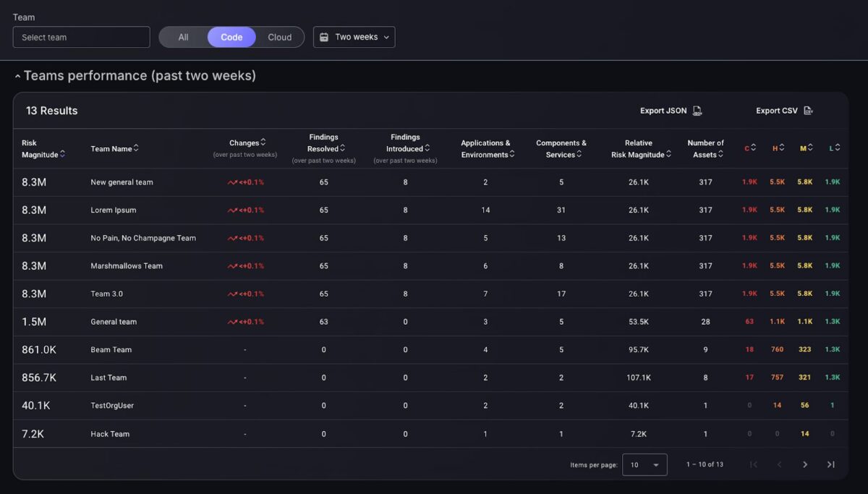Sort by Risk Magnitude column arrows
The width and height of the screenshot is (868, 494).
point(63,154)
